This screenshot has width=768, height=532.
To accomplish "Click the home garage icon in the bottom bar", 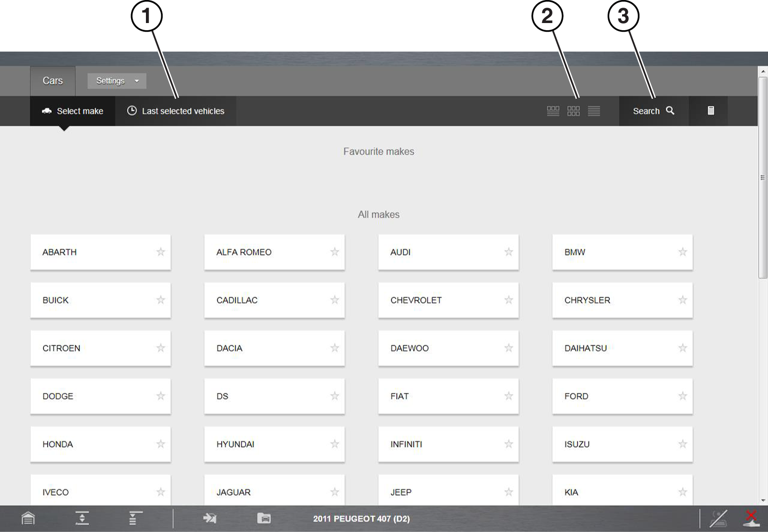I will 28,519.
